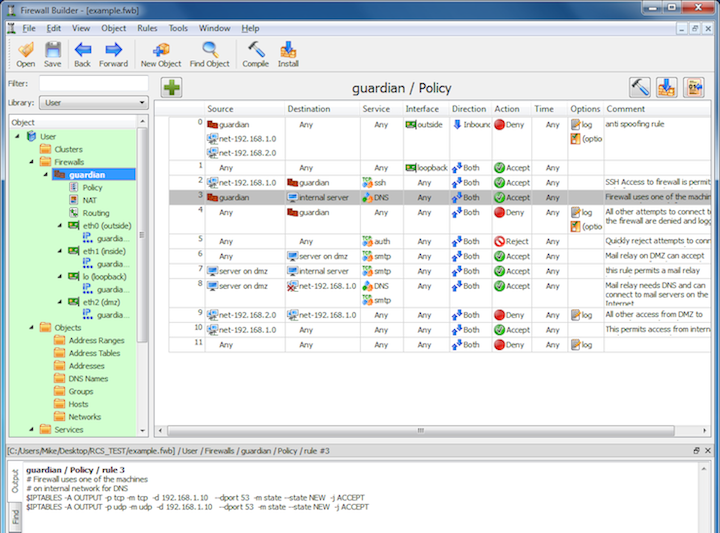Click the object tree vertical scrollbar thumb

point(142,235)
